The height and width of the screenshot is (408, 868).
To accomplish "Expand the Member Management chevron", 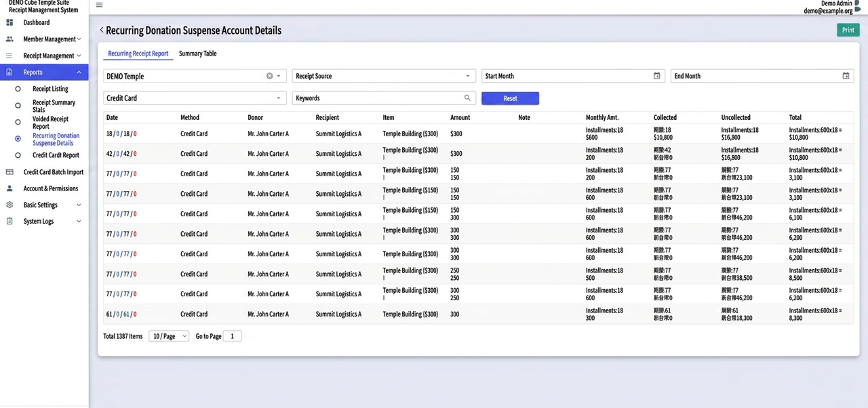I will tap(79, 39).
